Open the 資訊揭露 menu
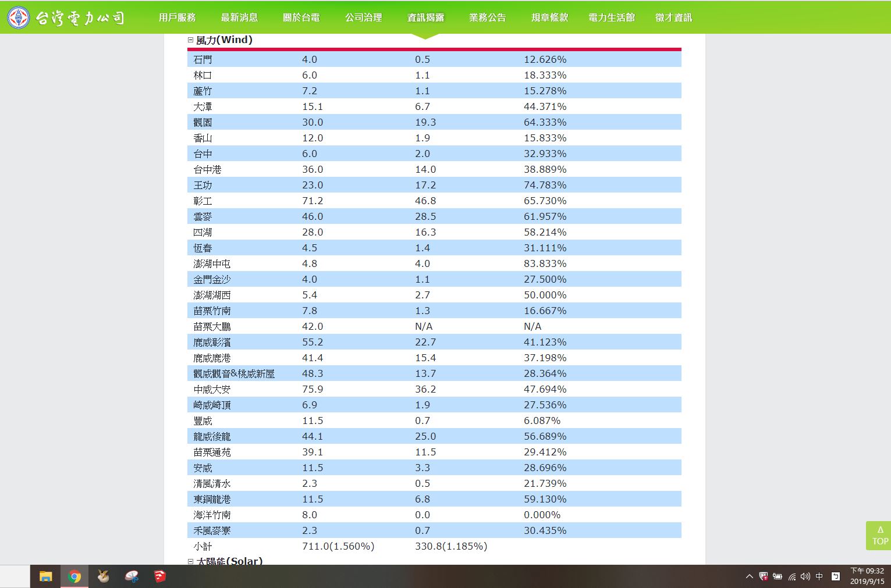 click(x=426, y=17)
